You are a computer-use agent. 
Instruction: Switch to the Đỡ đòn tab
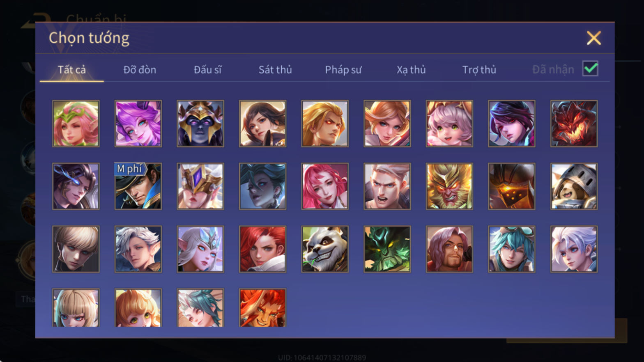(x=140, y=69)
